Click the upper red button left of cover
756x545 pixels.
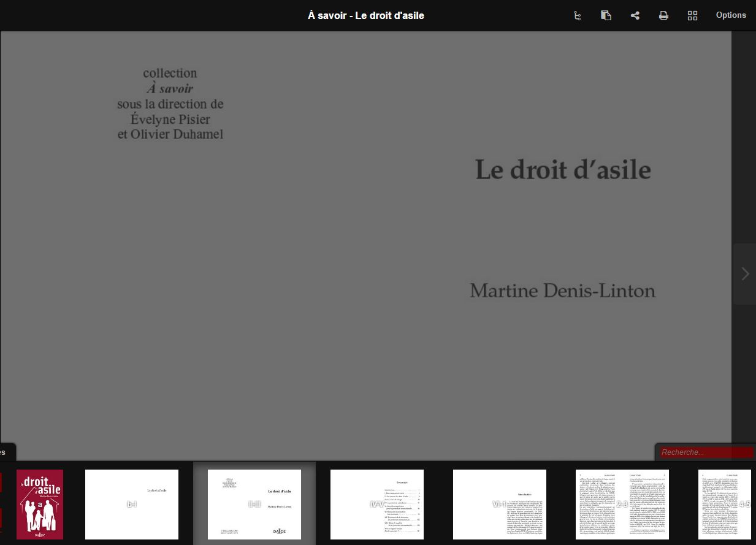[x=1, y=482]
